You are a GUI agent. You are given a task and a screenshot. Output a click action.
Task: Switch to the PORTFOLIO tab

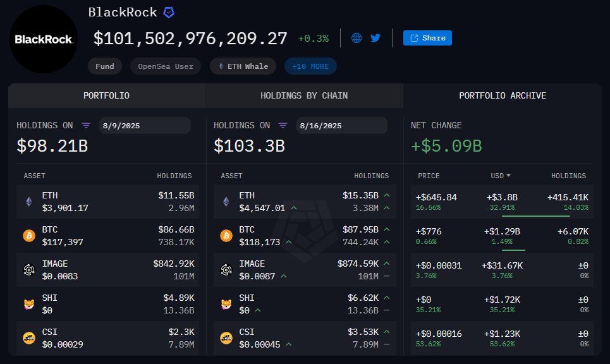tap(107, 95)
